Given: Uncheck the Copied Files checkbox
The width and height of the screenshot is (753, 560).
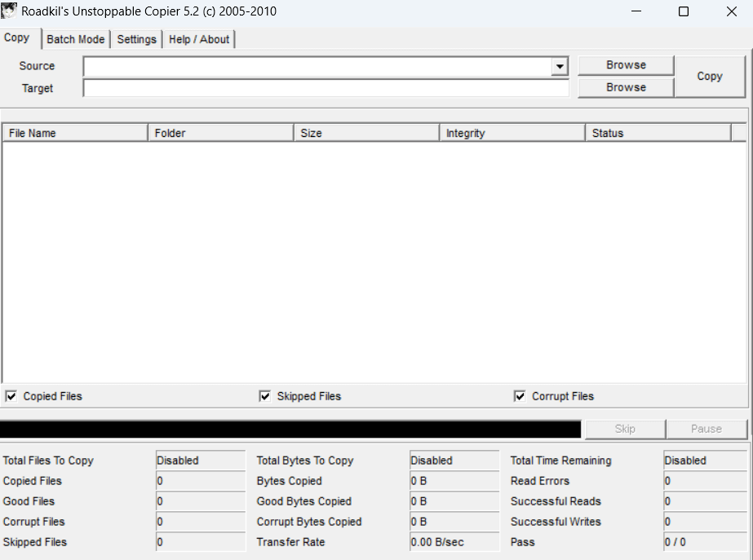Looking at the screenshot, I should point(11,396).
